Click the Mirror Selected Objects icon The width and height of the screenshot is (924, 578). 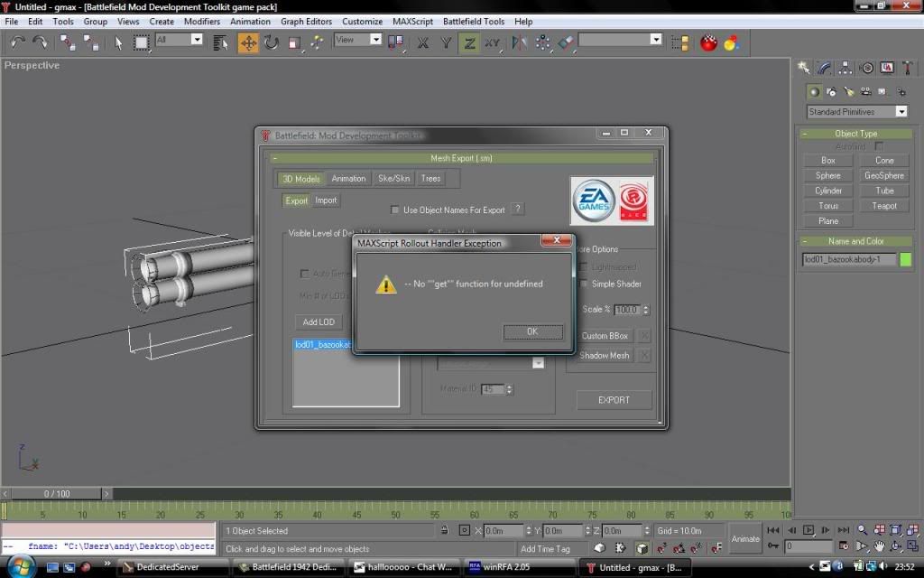(x=519, y=42)
